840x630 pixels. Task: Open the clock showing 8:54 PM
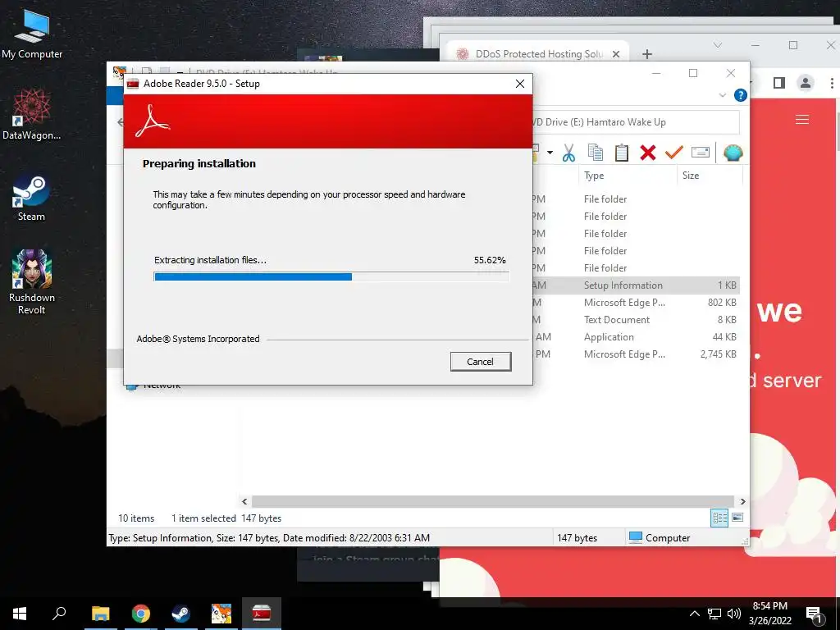[x=770, y=614]
